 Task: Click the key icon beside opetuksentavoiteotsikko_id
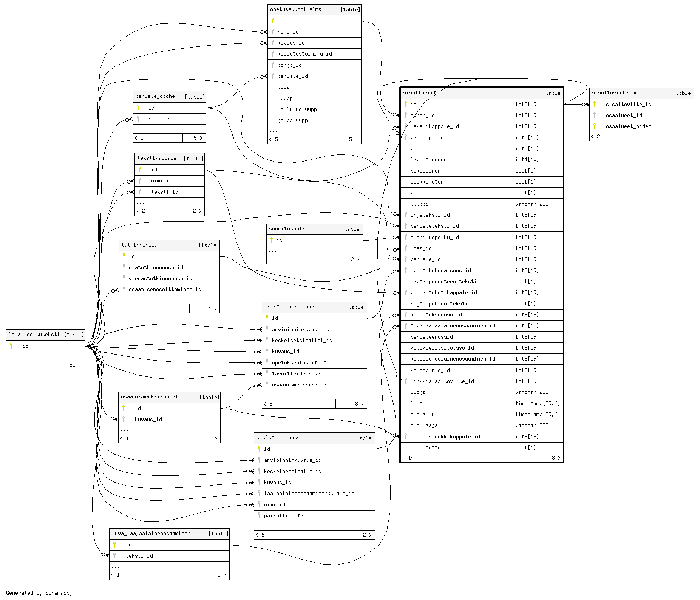(267, 362)
